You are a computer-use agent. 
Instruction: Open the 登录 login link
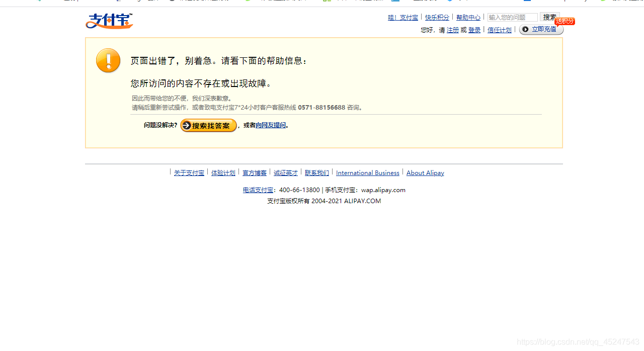click(x=474, y=30)
